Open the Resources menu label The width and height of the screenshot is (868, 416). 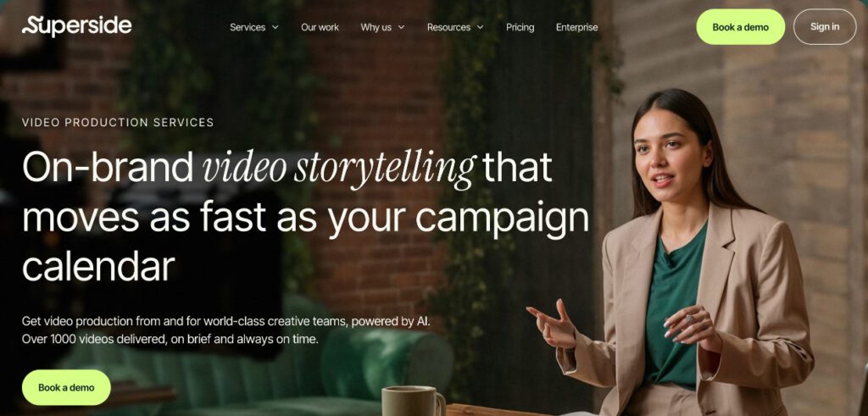(448, 27)
